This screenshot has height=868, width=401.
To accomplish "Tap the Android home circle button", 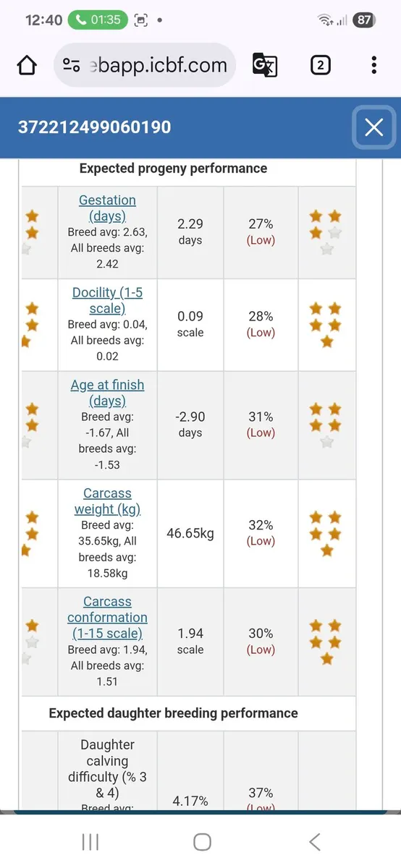I will click(202, 841).
